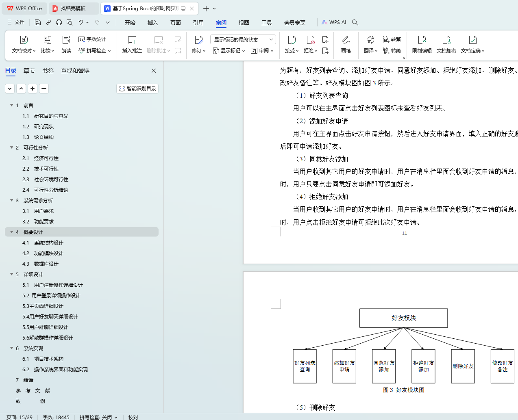Go to previous change icon beside 拒绝
The width and height of the screenshot is (518, 420).
[325, 39]
